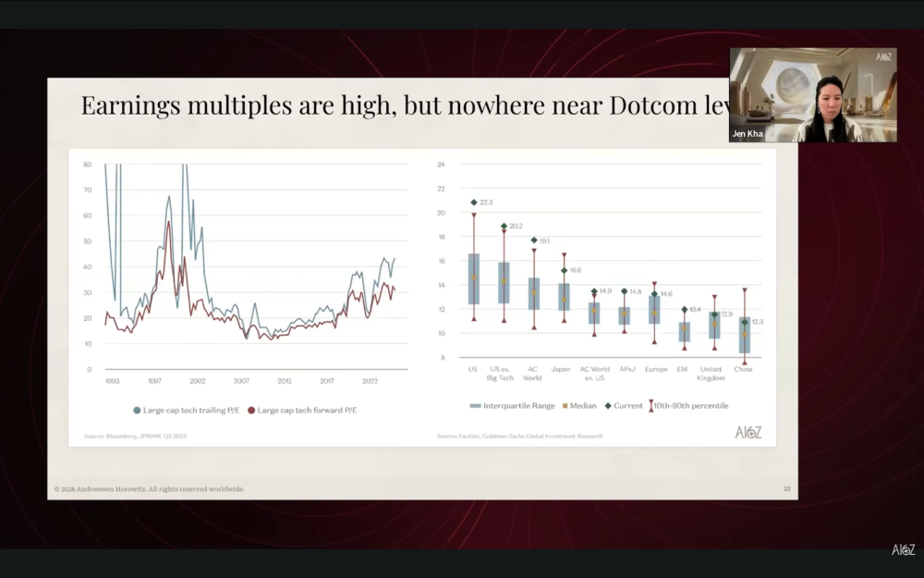Click the A16Z watermark in video corner
Image resolution: width=924 pixels, height=578 pixels.
(x=904, y=549)
